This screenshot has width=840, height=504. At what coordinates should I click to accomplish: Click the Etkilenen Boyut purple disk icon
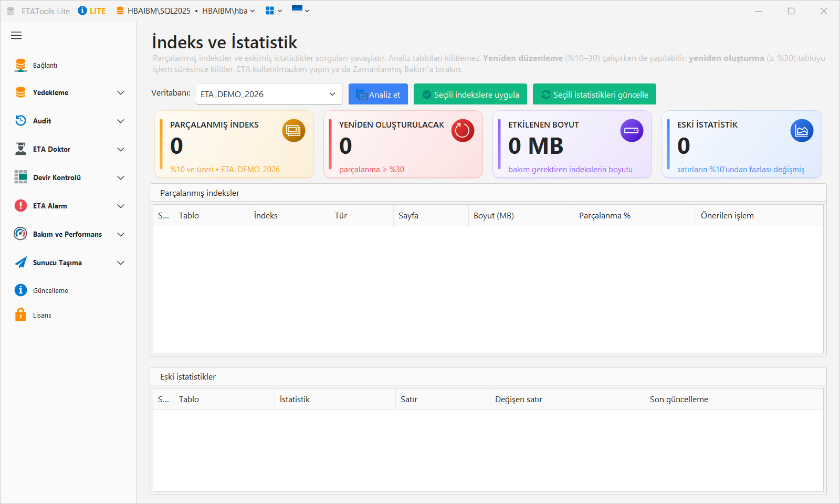pos(632,131)
